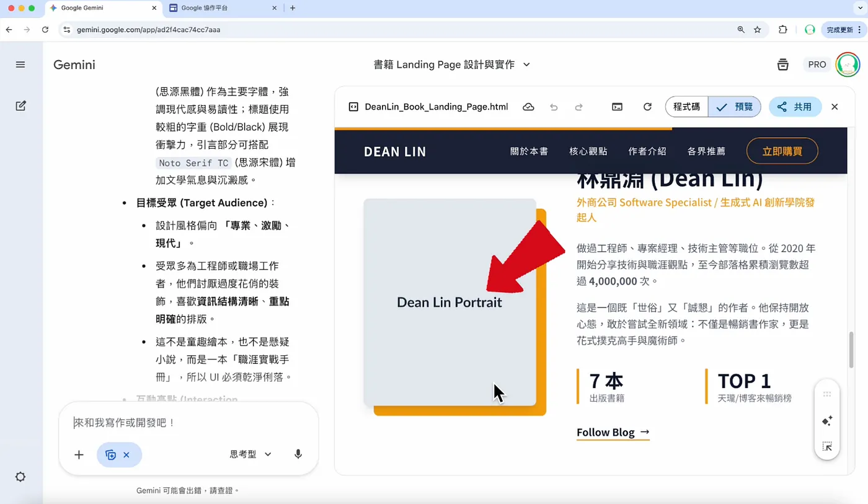Open the Gemini main menu hamburger
This screenshot has height=504, width=868.
pos(20,64)
